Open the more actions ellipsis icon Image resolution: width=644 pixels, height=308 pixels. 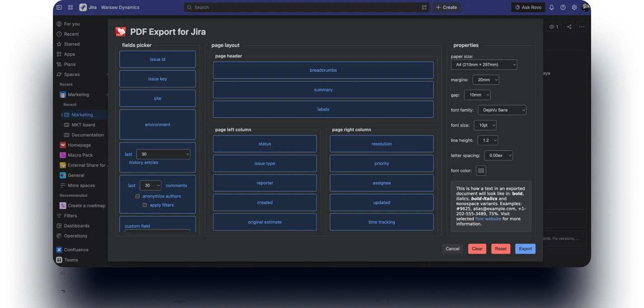(582, 27)
